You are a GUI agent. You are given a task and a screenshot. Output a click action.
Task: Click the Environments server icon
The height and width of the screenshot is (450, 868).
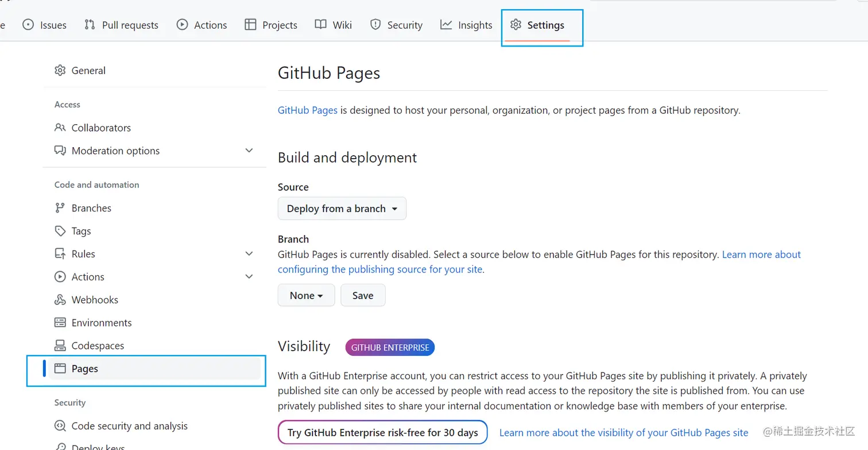60,323
